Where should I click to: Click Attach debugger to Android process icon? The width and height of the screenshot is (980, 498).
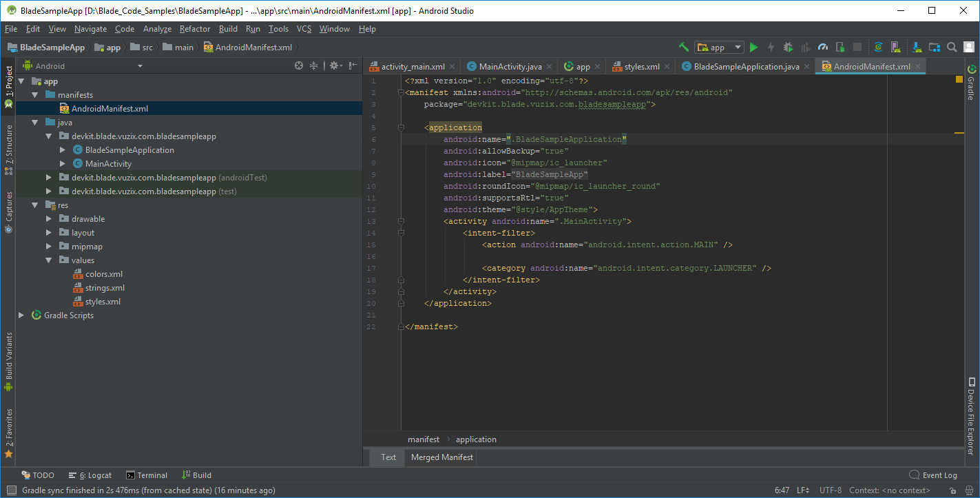(x=840, y=48)
